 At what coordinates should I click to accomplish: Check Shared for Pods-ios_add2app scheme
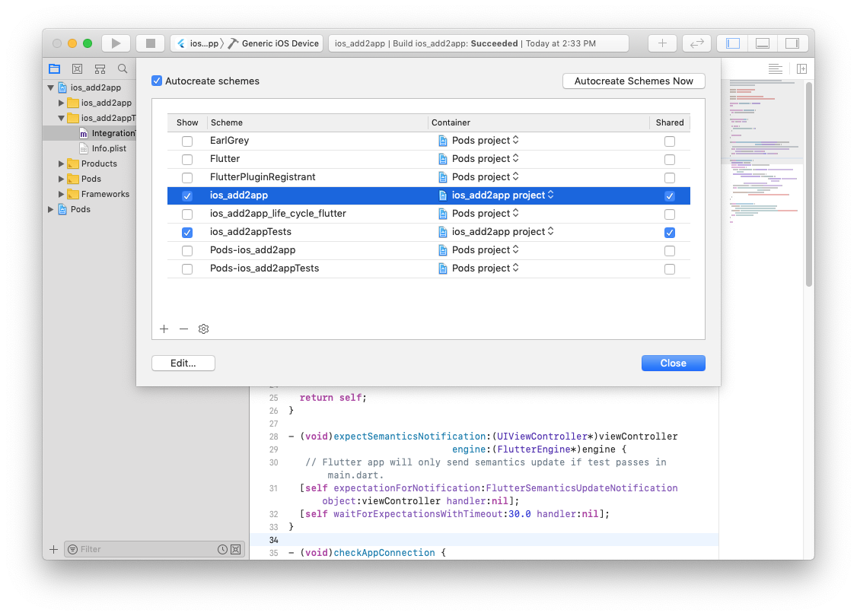click(x=670, y=251)
